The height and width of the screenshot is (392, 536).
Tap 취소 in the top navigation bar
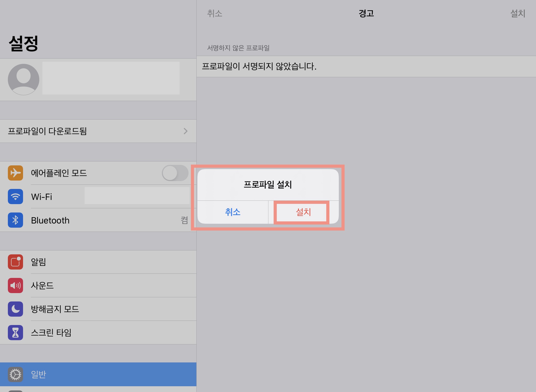point(214,13)
